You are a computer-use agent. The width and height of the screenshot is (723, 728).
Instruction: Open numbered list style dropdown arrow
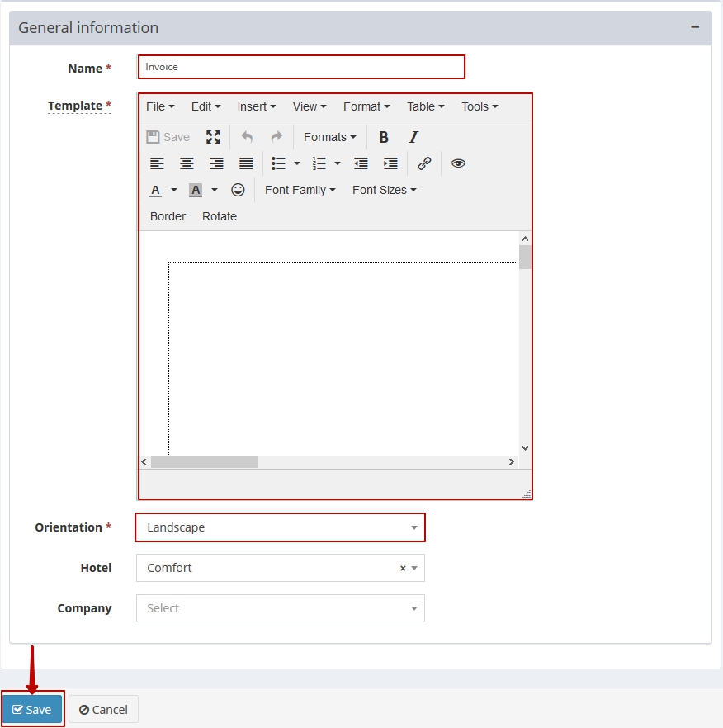tap(338, 163)
